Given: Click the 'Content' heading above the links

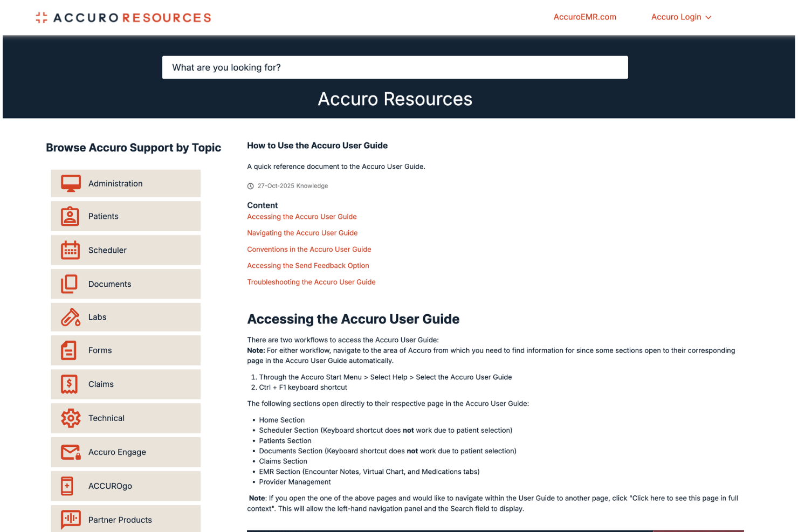Looking at the screenshot, I should 262,205.
